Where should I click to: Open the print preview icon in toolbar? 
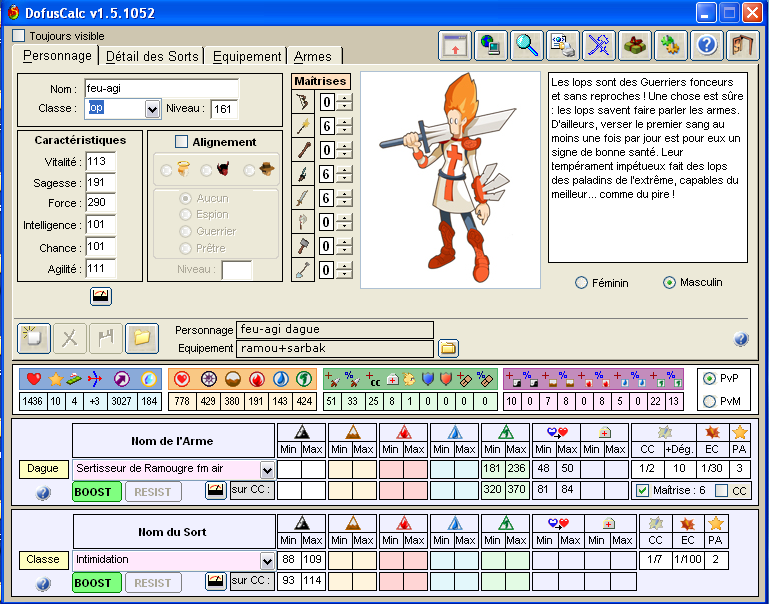click(563, 46)
